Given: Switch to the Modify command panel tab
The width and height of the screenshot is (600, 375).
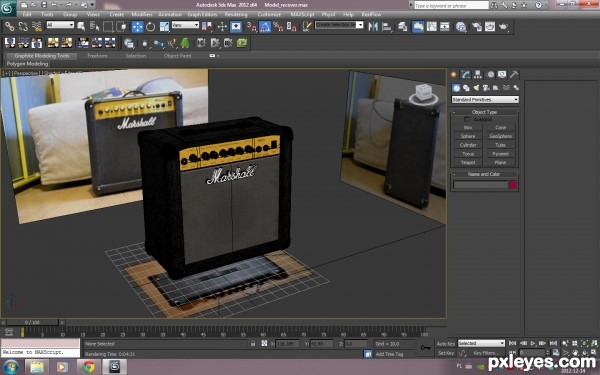Looking at the screenshot, I should point(466,75).
